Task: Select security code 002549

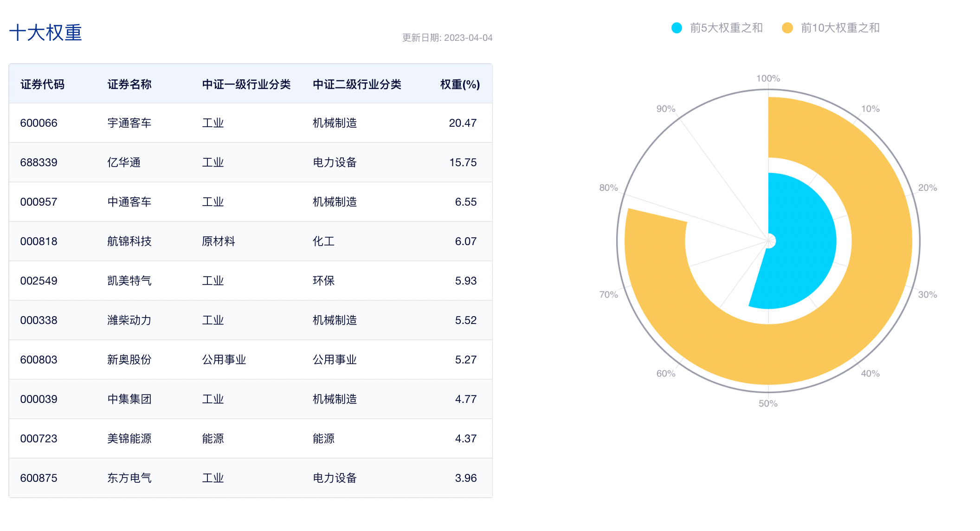Action: coord(39,281)
